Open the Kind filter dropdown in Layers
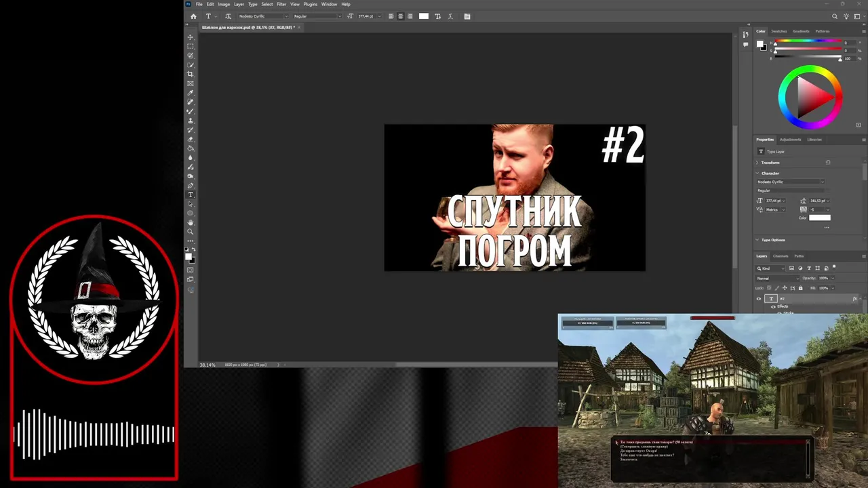The width and height of the screenshot is (868, 488). [x=771, y=268]
